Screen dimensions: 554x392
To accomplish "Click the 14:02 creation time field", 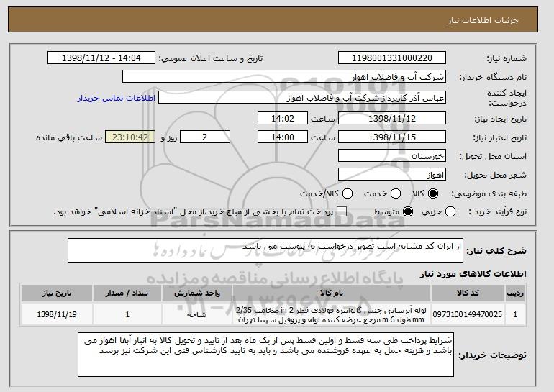I will click(282, 117).
